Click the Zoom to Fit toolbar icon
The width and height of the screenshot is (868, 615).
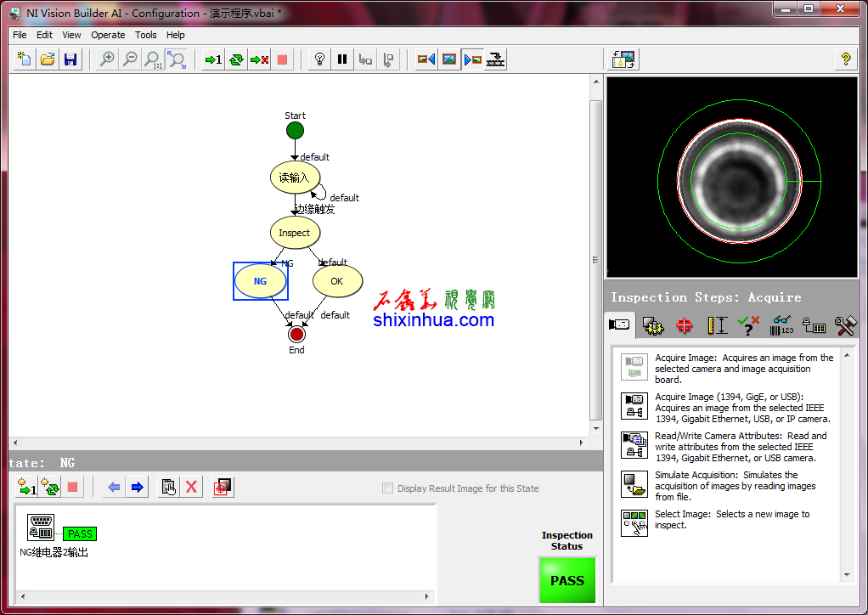coord(176,59)
